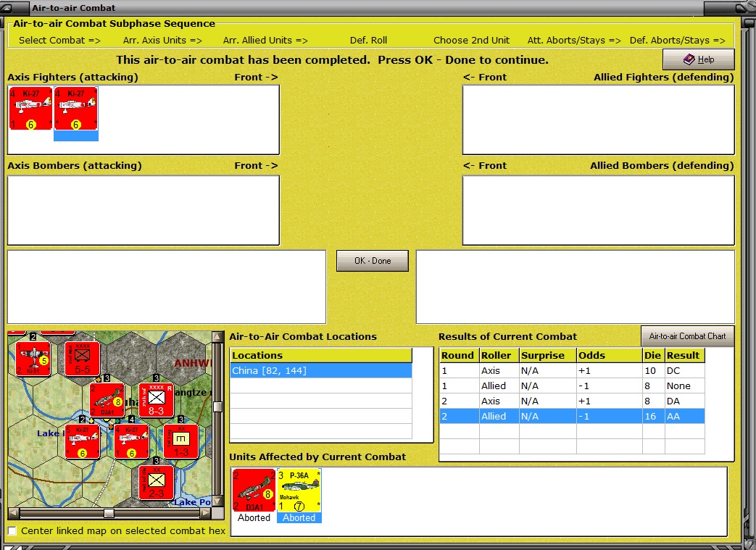Click the Ki-51 aircraft counter on the map
This screenshot has width=756, height=550.
click(33, 359)
